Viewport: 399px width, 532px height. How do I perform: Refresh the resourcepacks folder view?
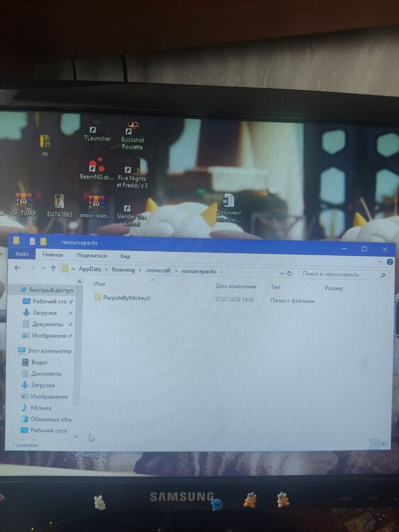(290, 273)
